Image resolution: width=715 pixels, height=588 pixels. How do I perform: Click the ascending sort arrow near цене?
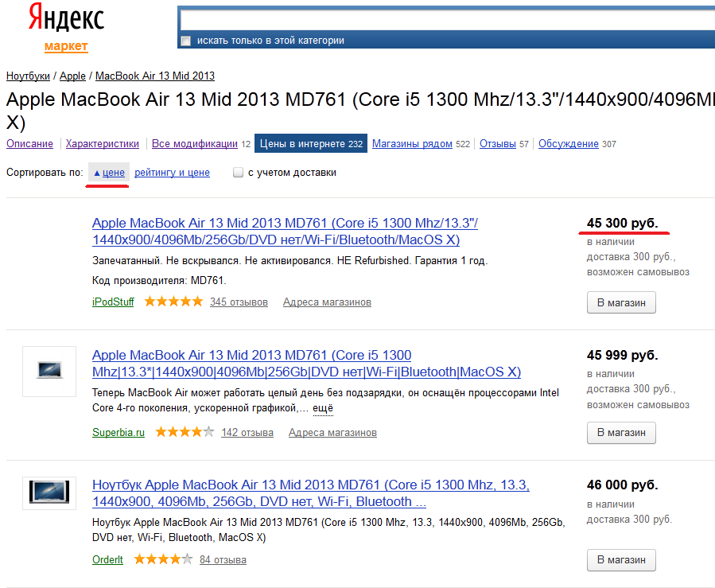click(x=97, y=173)
